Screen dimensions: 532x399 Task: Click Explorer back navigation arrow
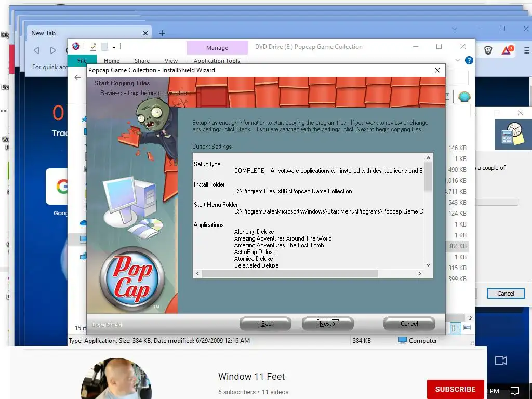pyautogui.click(x=77, y=77)
